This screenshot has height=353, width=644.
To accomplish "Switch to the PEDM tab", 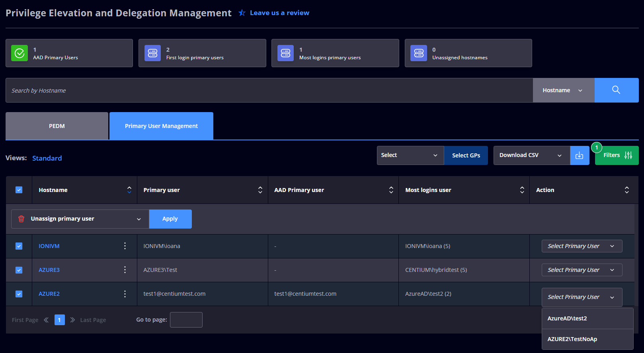I will [57, 126].
